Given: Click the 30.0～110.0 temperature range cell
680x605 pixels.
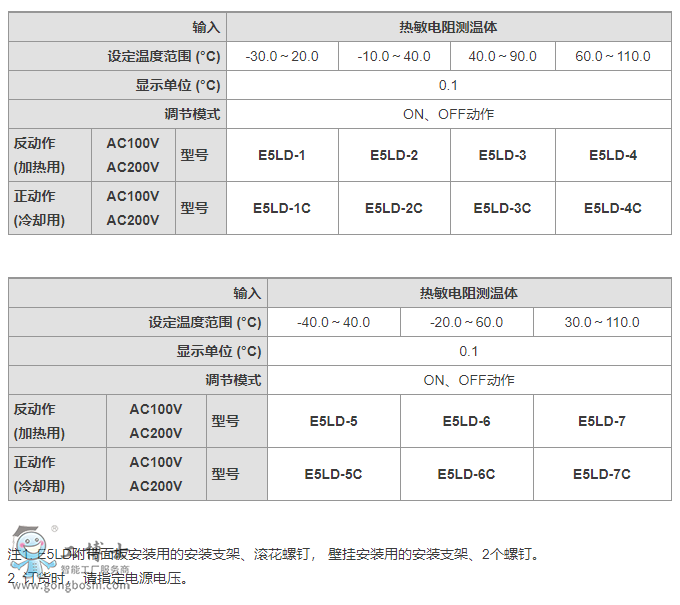Looking at the screenshot, I should point(602,322).
